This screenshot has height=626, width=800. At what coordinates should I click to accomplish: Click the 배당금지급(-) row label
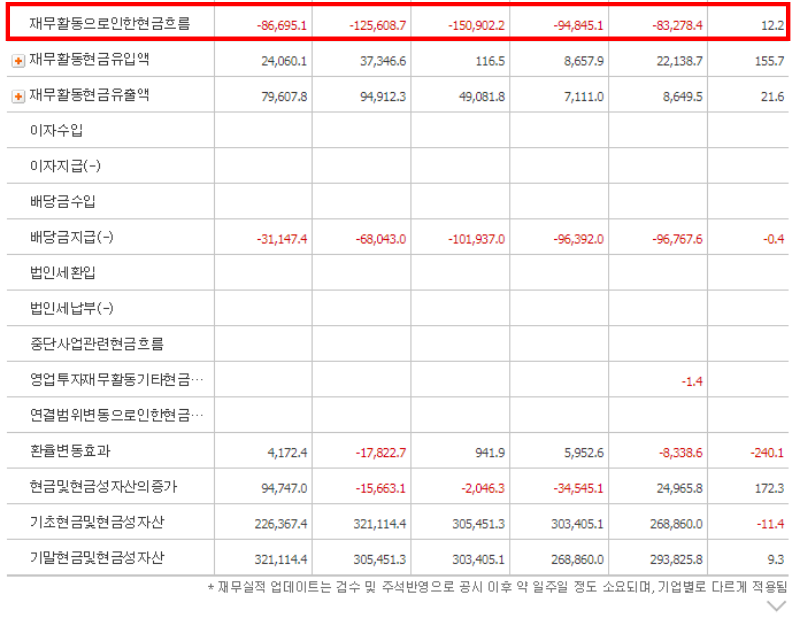pos(71,238)
